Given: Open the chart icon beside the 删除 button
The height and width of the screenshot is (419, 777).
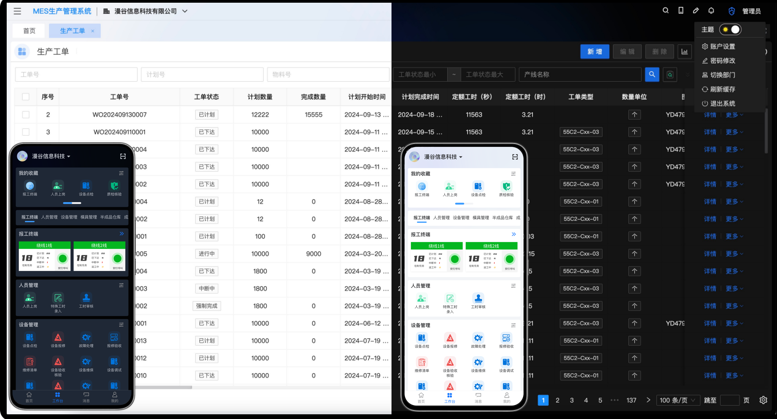Looking at the screenshot, I should (685, 52).
